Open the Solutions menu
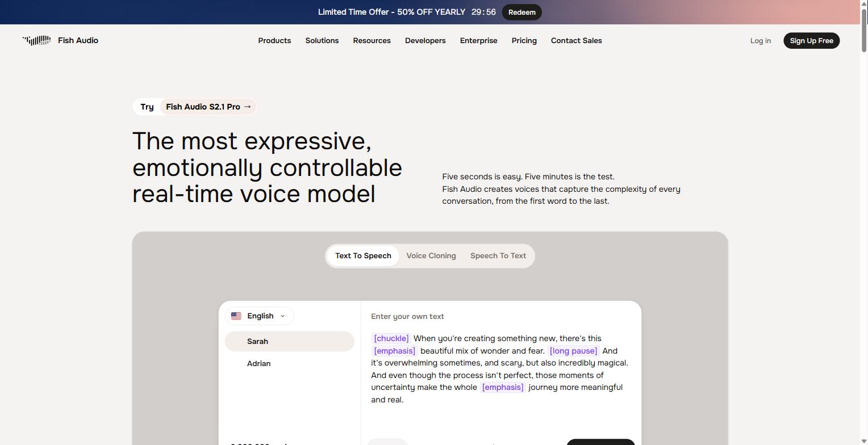 coord(322,40)
